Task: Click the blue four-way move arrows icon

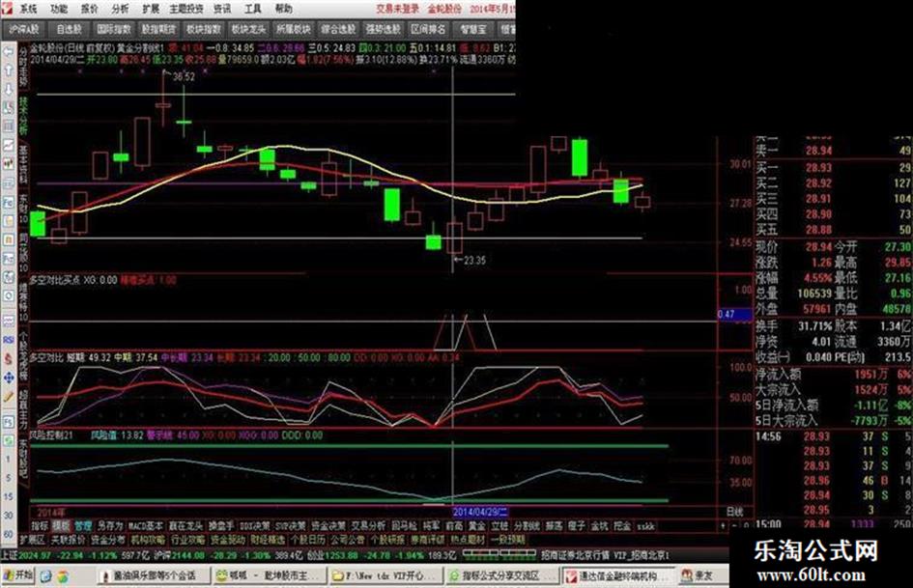Action: coord(8,378)
